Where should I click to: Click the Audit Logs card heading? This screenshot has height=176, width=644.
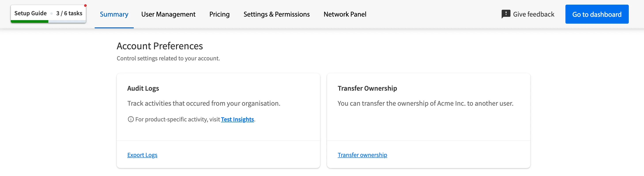(x=143, y=88)
